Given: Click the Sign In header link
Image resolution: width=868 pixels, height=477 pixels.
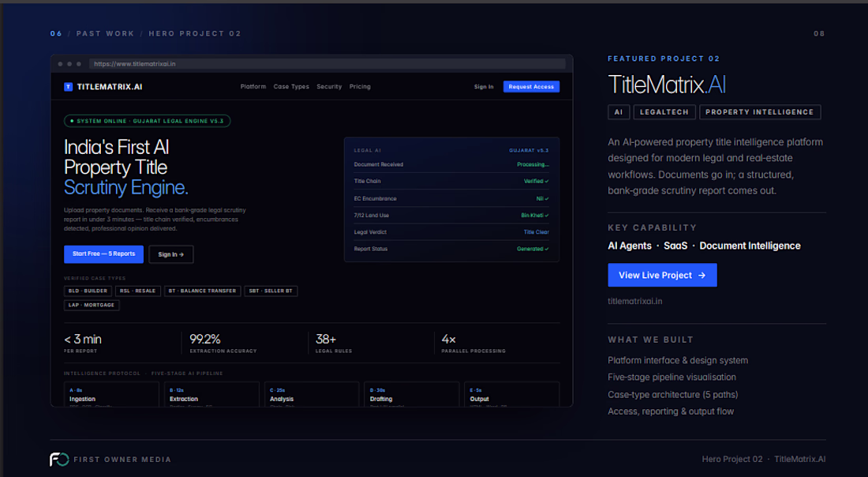Looking at the screenshot, I should click(484, 86).
